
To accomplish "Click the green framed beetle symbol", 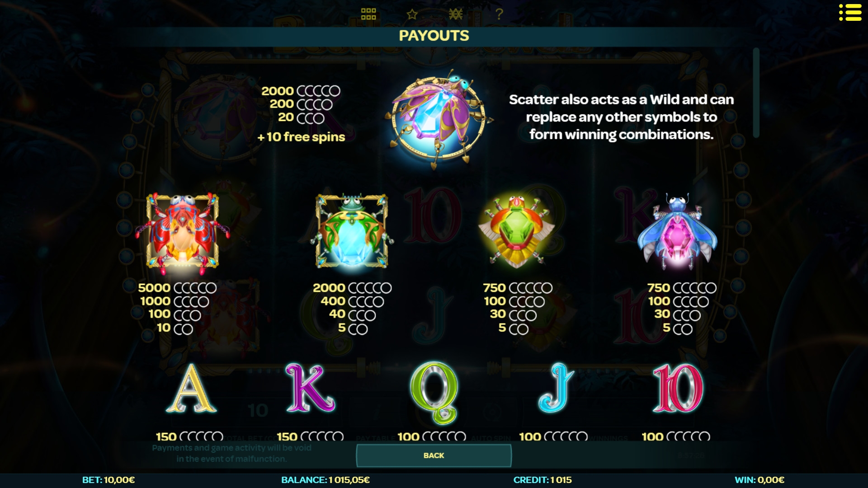I will pos(352,231).
